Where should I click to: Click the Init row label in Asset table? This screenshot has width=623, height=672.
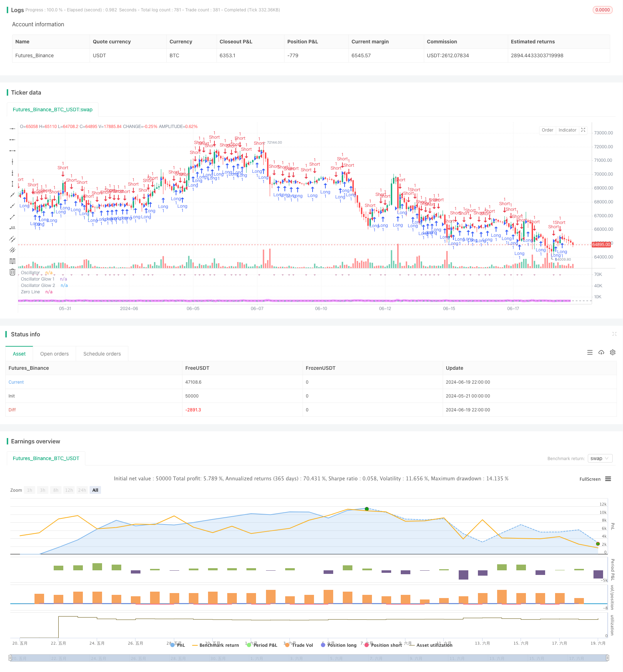click(x=12, y=396)
